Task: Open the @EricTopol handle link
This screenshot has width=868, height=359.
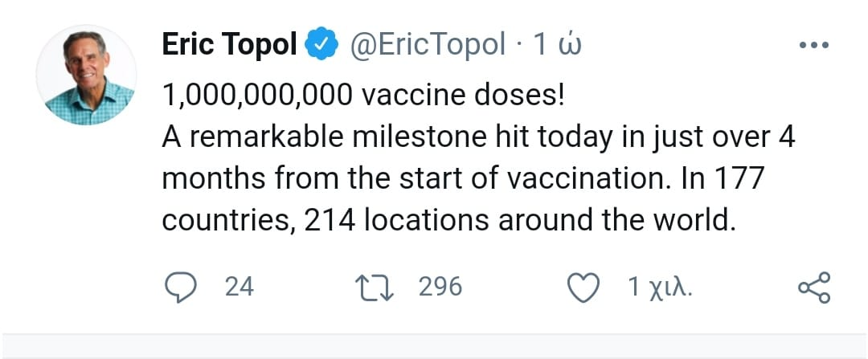Action: pyautogui.click(x=426, y=46)
